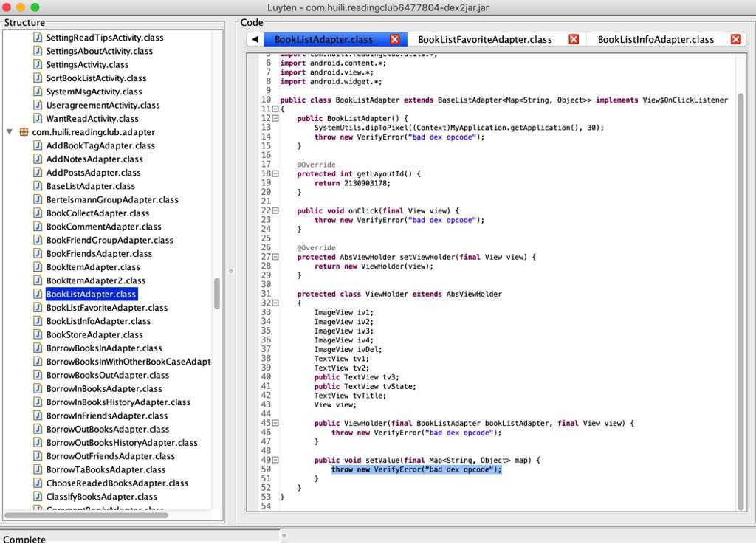Image resolution: width=756 pixels, height=544 pixels.
Task: Click the file icon next to SettingsActivity.class
Action: [38, 64]
